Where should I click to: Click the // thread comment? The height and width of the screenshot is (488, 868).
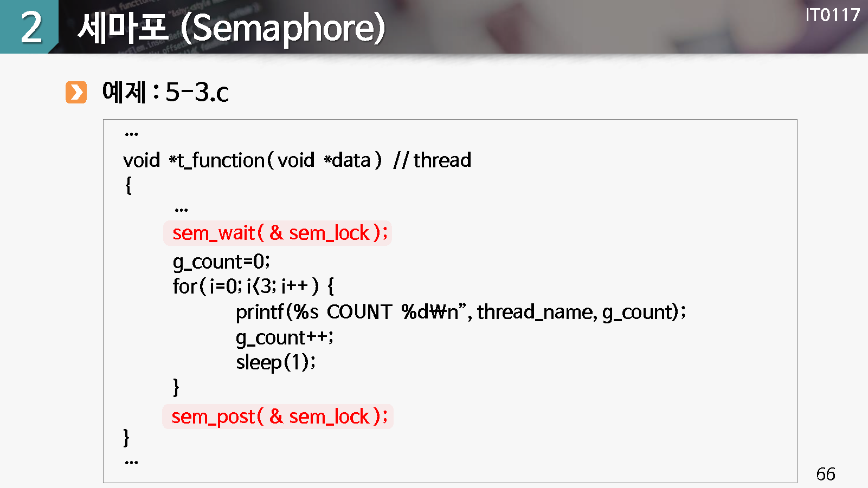coord(432,160)
